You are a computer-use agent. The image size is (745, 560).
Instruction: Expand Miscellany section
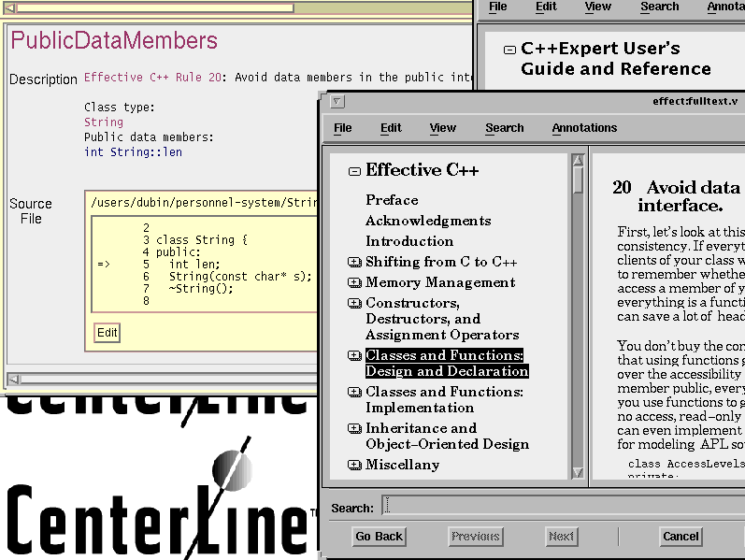[x=354, y=465]
